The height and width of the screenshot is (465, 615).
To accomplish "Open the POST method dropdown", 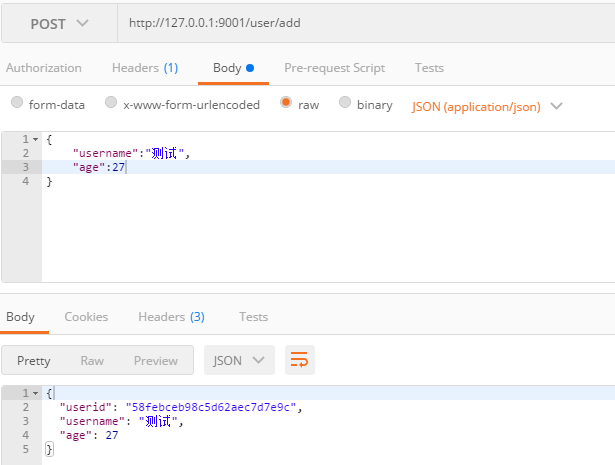I will tap(59, 24).
